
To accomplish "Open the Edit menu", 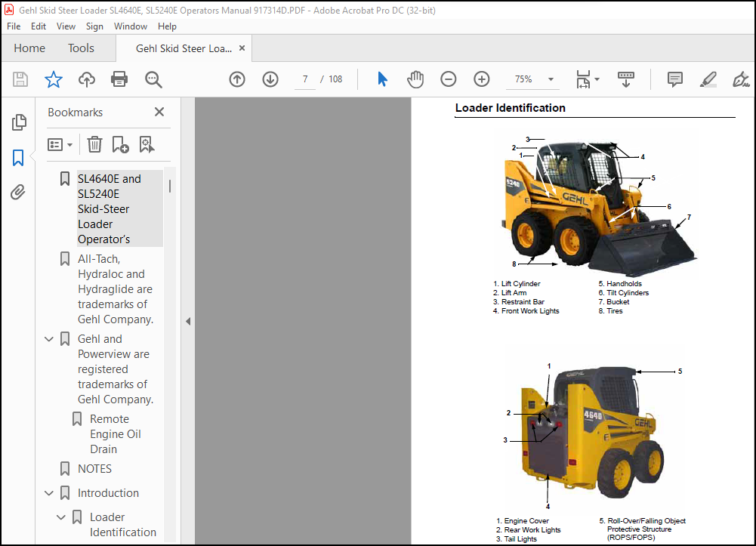I will [39, 26].
